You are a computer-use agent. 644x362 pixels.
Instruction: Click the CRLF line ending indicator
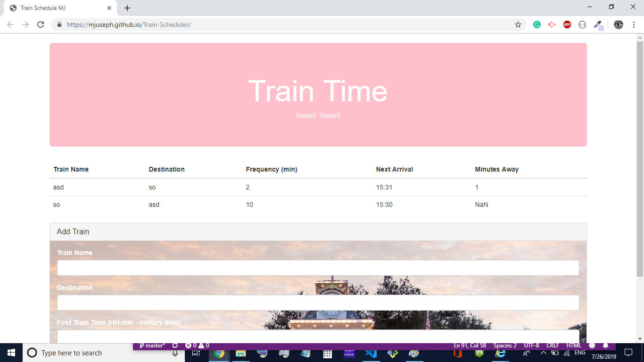click(553, 346)
